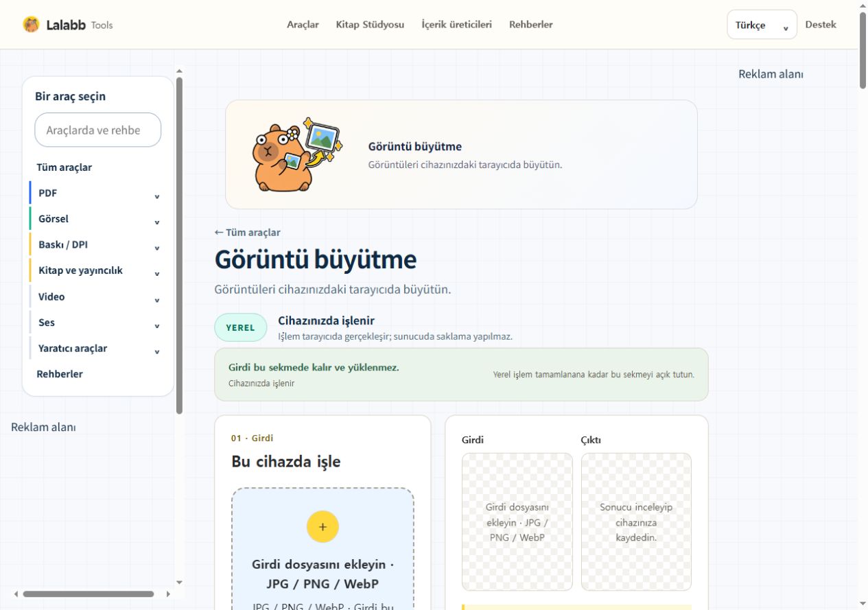
Task: Click the YEREL badge
Action: click(x=240, y=327)
